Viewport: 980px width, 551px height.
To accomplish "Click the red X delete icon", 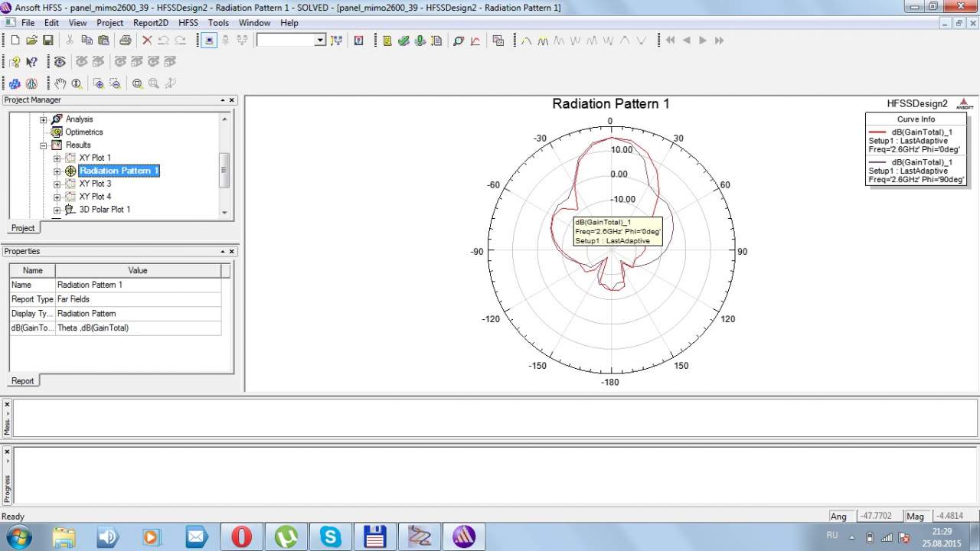I will (x=147, y=41).
